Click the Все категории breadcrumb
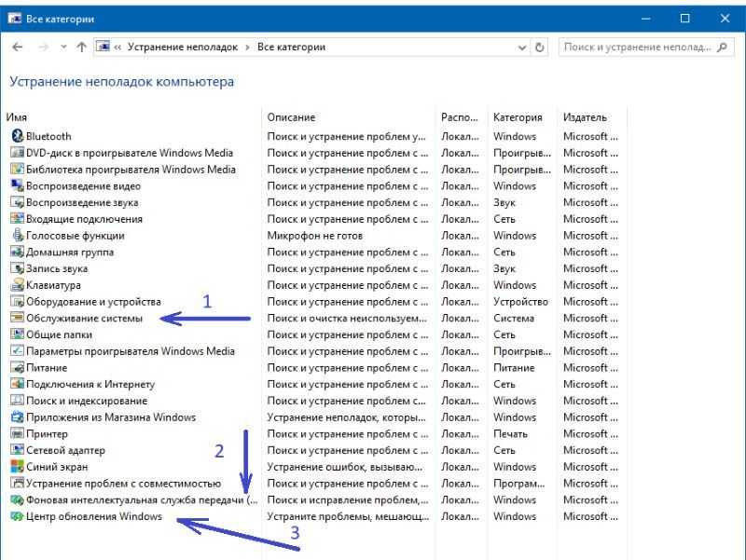Screen dimensions: 746x560 (x=291, y=47)
